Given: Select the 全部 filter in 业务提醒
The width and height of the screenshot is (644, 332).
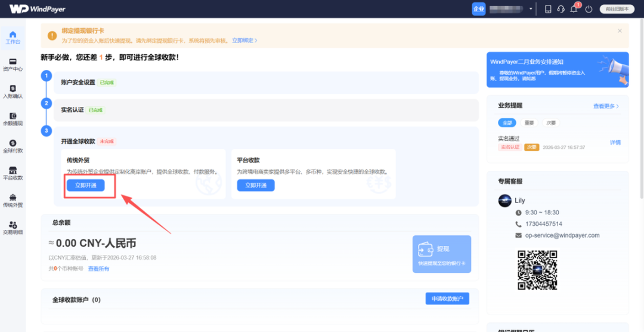Looking at the screenshot, I should coord(507,122).
